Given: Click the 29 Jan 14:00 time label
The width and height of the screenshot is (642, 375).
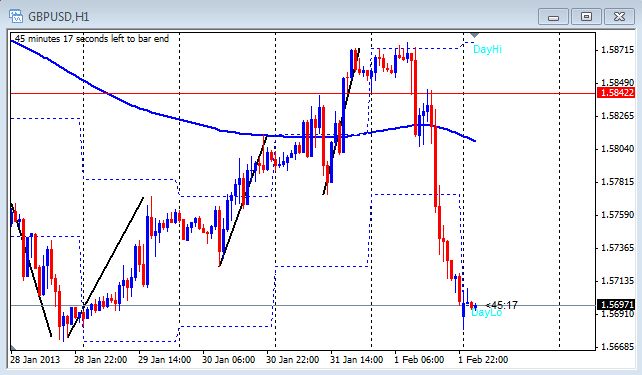Looking at the screenshot, I should [164, 360].
